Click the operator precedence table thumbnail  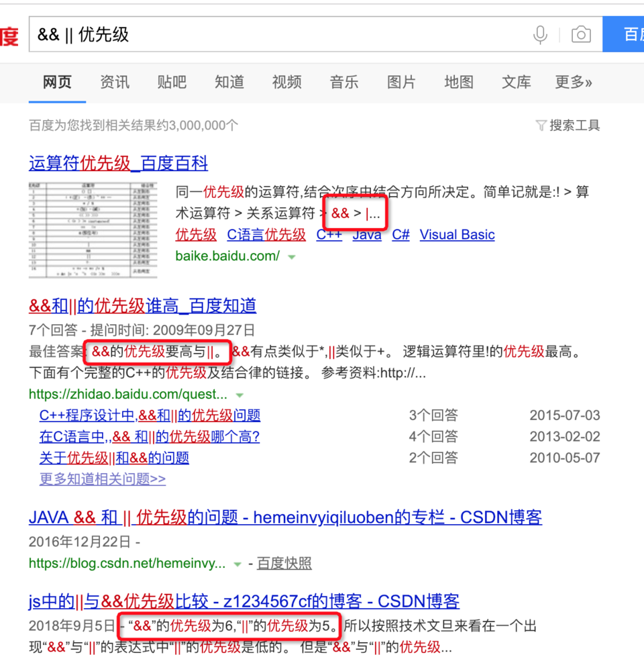point(93,230)
